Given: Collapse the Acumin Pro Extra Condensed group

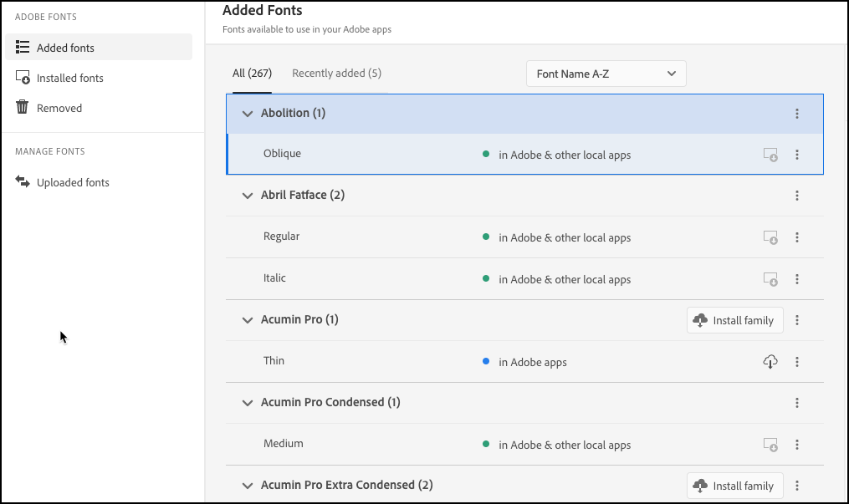Looking at the screenshot, I should [247, 485].
